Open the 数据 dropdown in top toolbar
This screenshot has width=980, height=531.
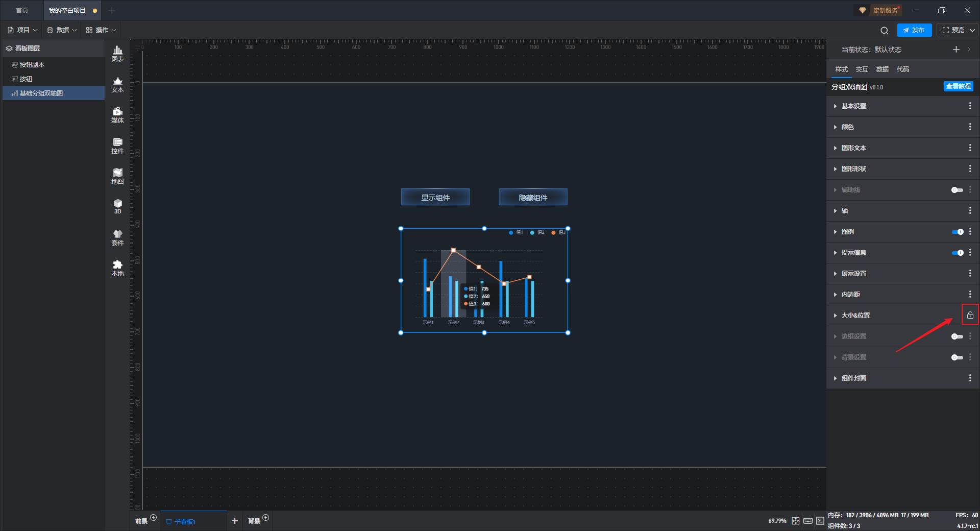[62, 30]
